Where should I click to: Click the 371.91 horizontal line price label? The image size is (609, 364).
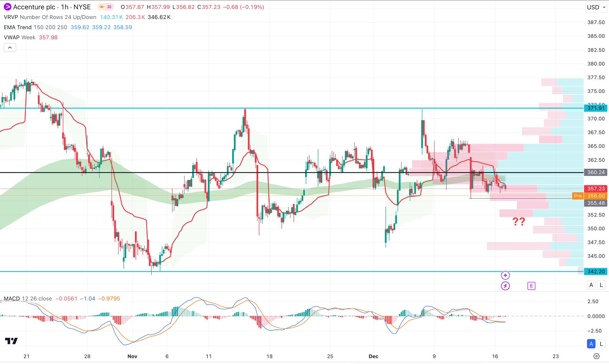(x=596, y=108)
